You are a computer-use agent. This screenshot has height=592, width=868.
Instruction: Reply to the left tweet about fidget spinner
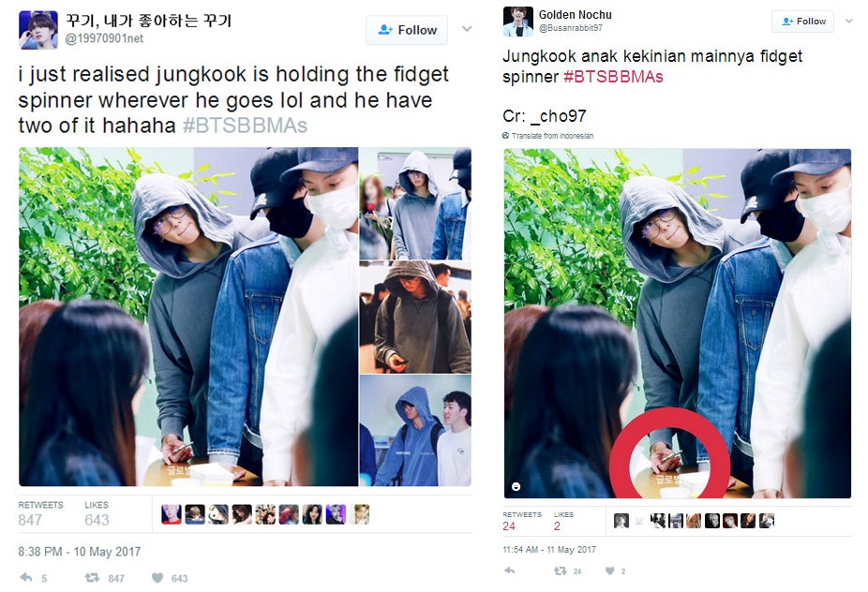(26, 578)
